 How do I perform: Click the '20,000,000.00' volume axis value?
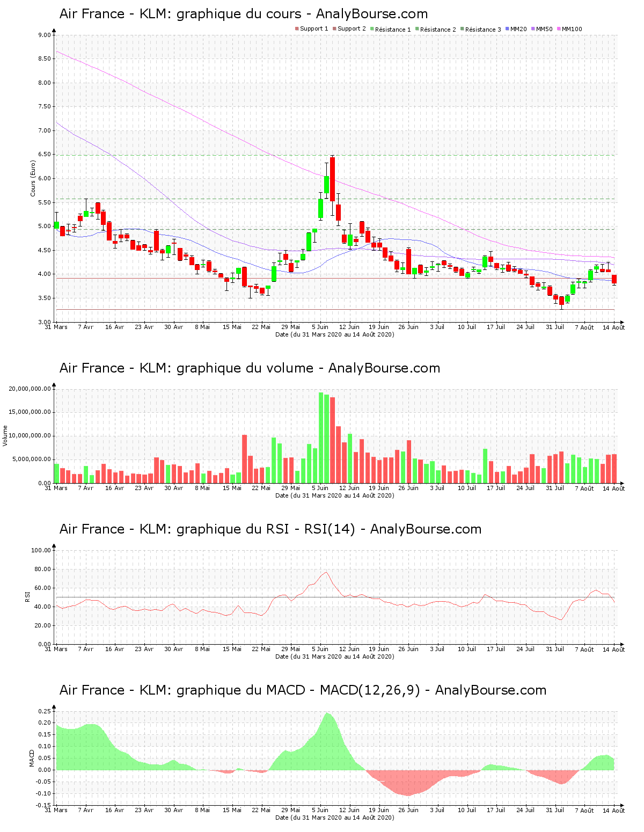click(30, 389)
